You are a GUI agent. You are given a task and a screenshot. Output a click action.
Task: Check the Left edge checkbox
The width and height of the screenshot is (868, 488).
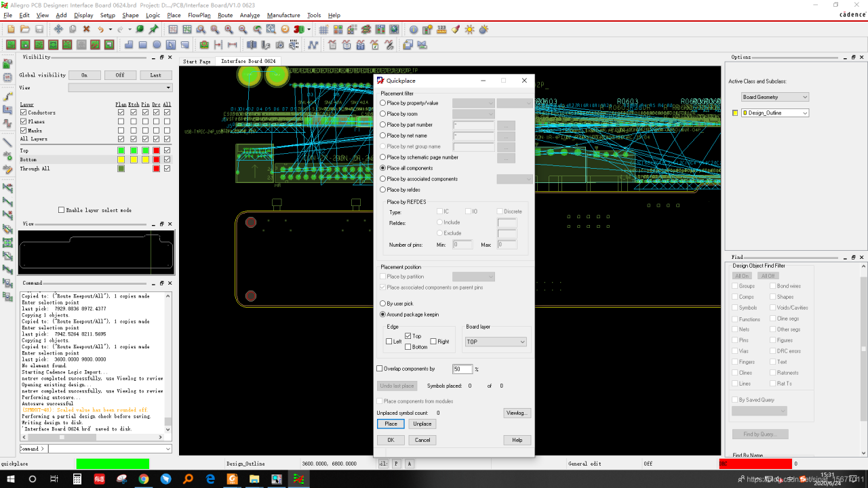pos(389,342)
